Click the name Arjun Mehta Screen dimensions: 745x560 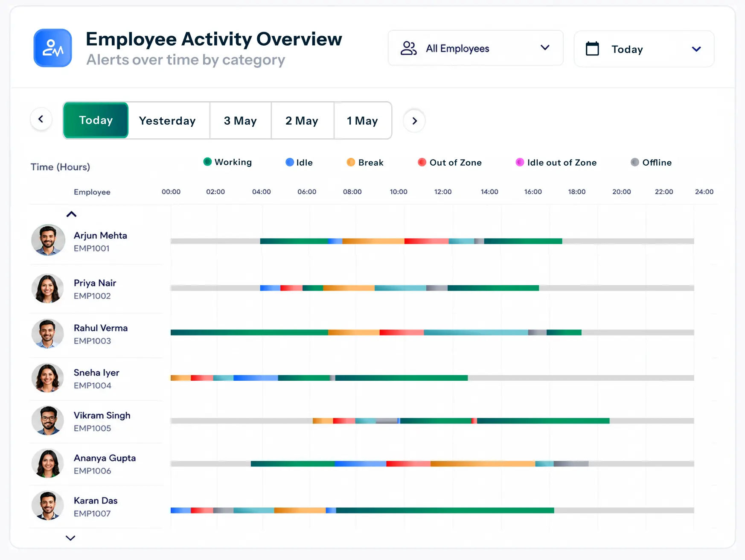tap(100, 236)
